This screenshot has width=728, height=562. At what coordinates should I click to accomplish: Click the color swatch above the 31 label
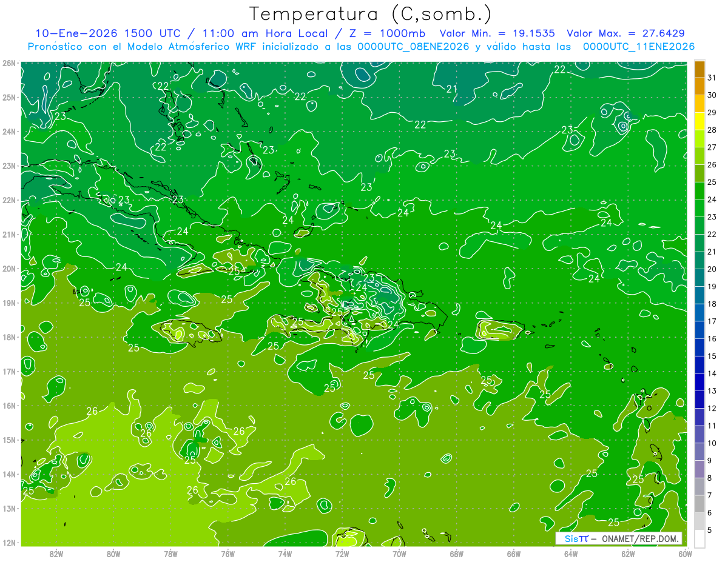pos(699,69)
